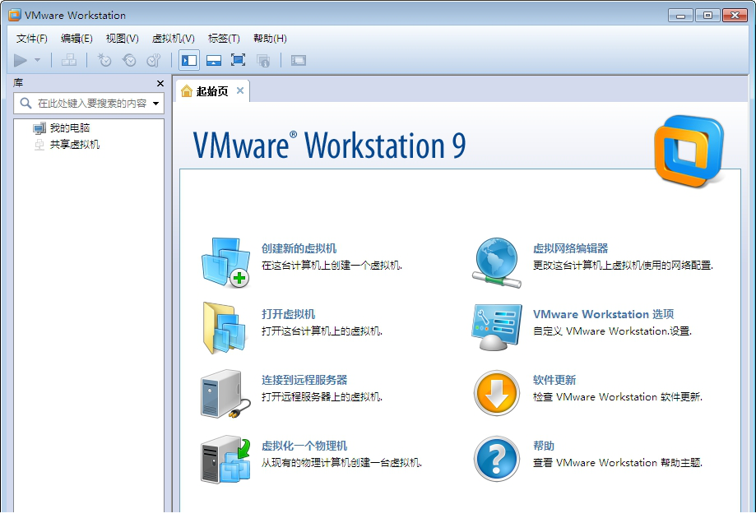Click the connect to remote server icon
Screen dimensions: 756x532
225,394
